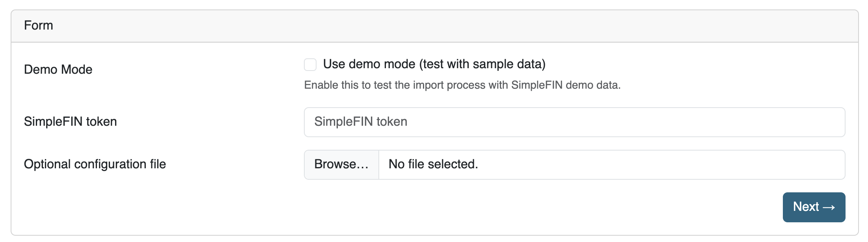Click "(test with sample data)" label text
The image size is (868, 242).
pyautogui.click(x=482, y=64)
